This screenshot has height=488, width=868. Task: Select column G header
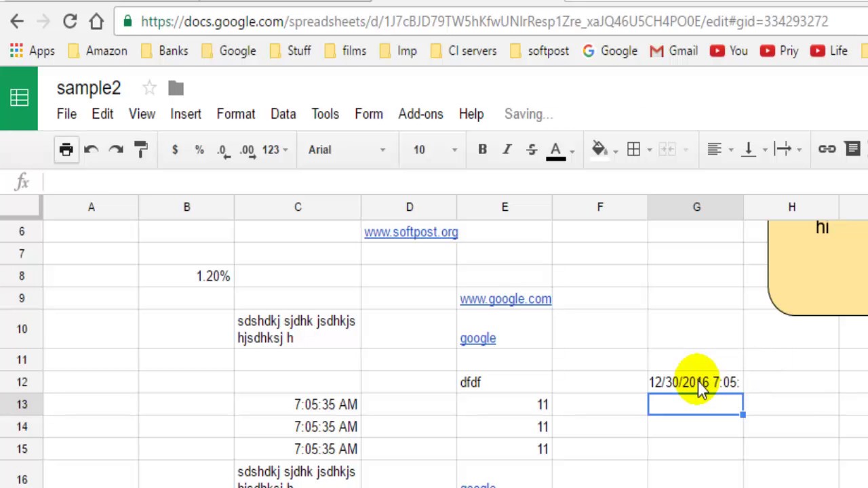pos(696,207)
